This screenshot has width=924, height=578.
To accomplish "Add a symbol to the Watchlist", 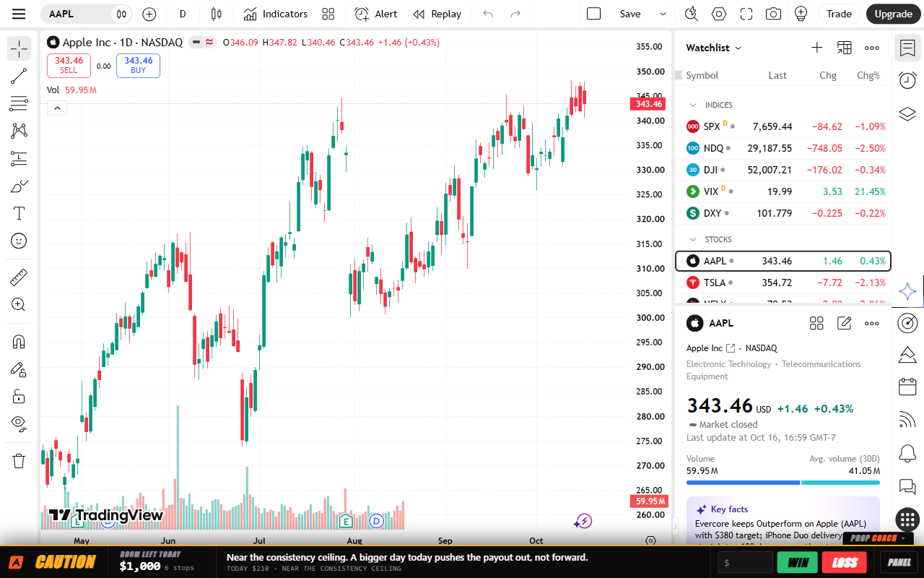I will coord(816,48).
